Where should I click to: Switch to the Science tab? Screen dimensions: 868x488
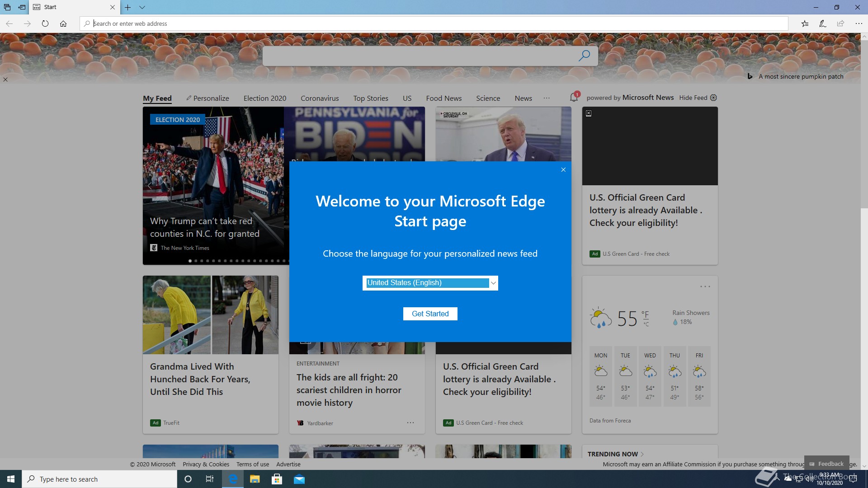coord(488,98)
